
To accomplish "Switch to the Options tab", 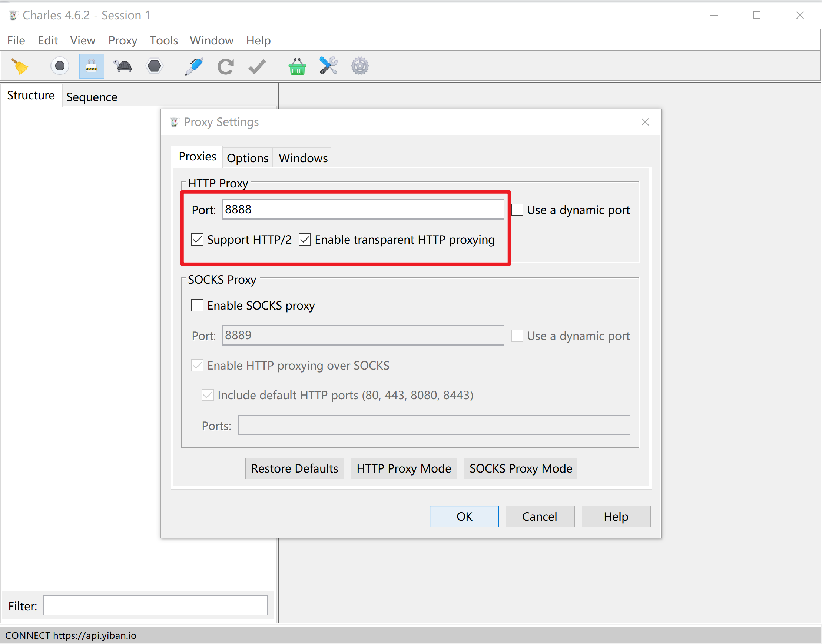I will (248, 158).
